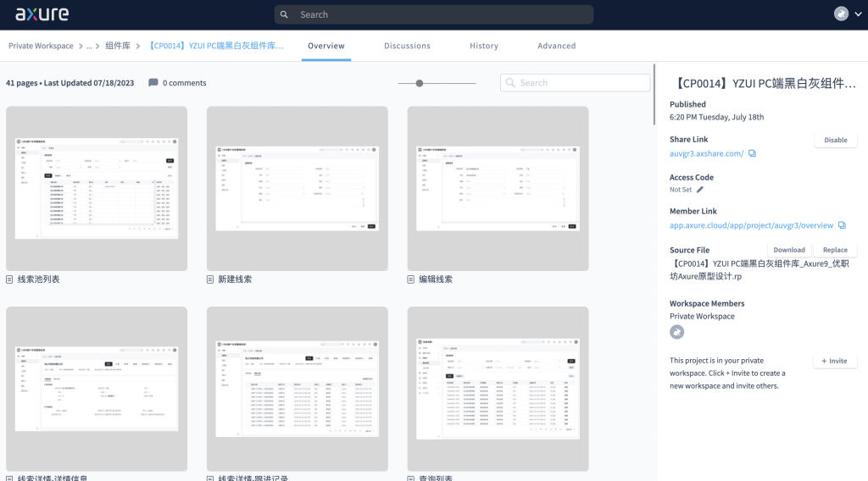Image resolution: width=868 pixels, height=481 pixels.
Task: Open the user avatar menu
Action: coord(841,14)
